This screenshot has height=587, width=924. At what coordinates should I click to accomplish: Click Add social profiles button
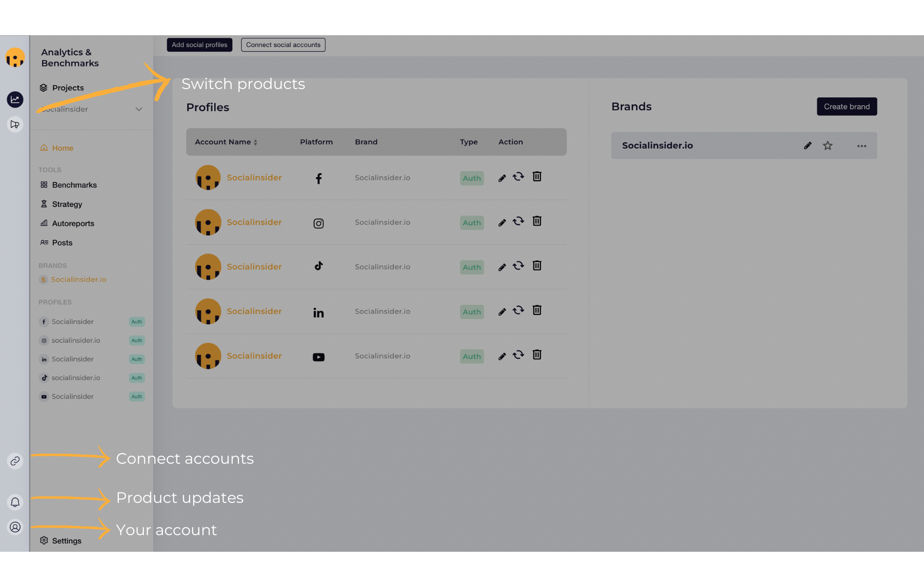point(199,45)
